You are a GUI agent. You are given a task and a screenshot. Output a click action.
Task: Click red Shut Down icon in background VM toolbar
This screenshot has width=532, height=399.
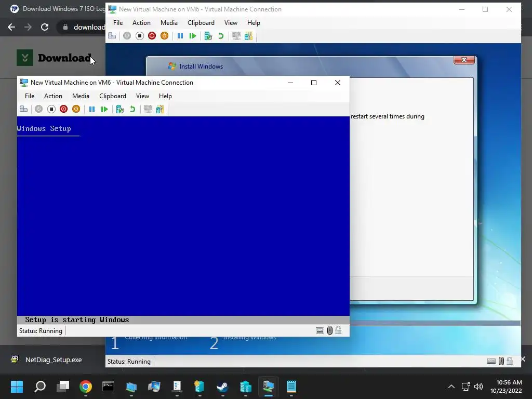click(x=152, y=36)
